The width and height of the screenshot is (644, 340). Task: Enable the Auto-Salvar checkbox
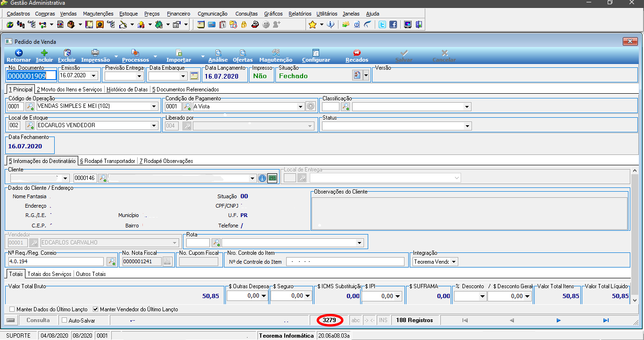point(65,320)
